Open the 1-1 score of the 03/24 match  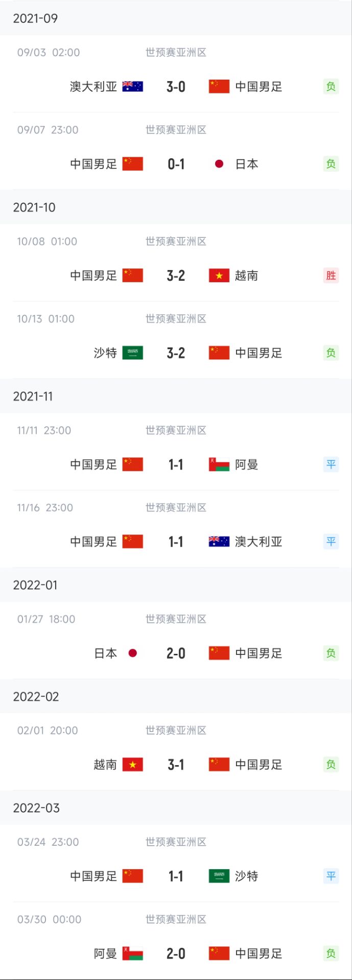coord(176,876)
